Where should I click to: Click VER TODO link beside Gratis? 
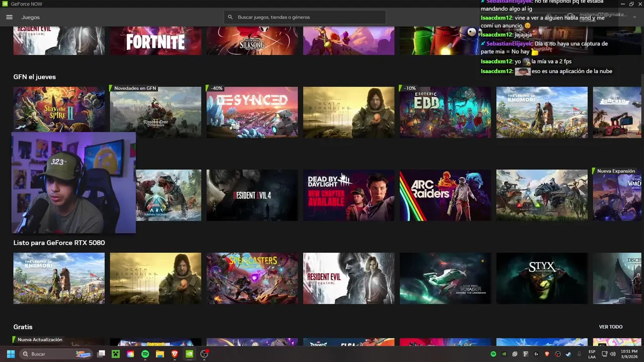611,327
